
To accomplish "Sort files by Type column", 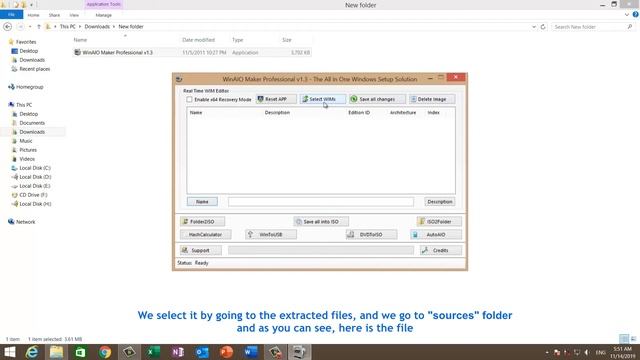I will tap(238, 40).
